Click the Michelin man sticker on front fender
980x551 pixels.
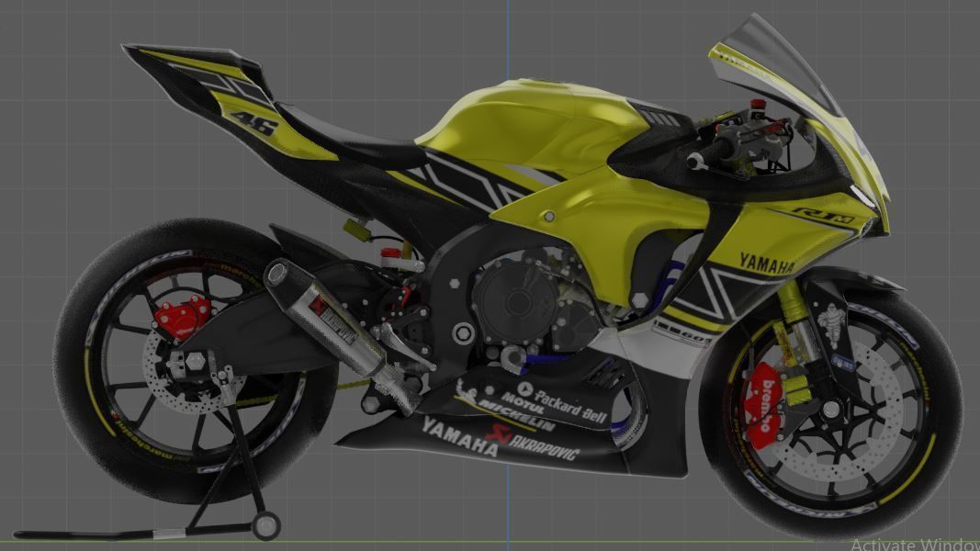click(830, 323)
